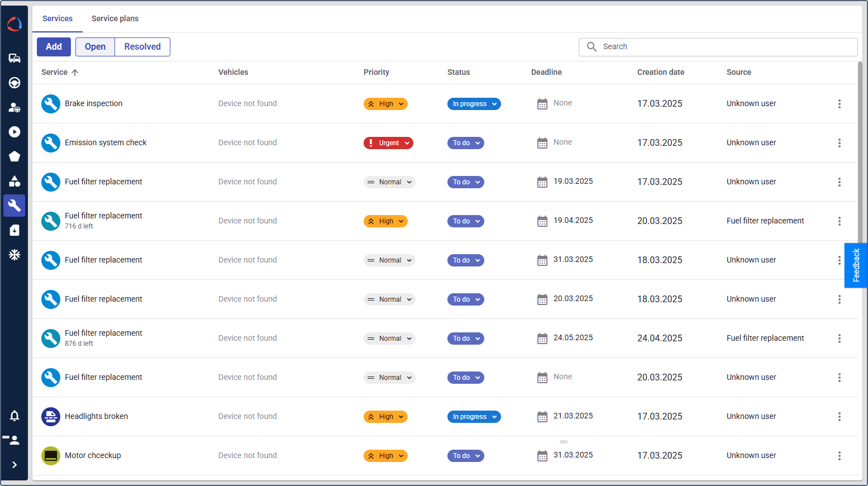Screen dimensions: 868x486
Task: Open the vehicles section in sidebar
Action: point(15,58)
